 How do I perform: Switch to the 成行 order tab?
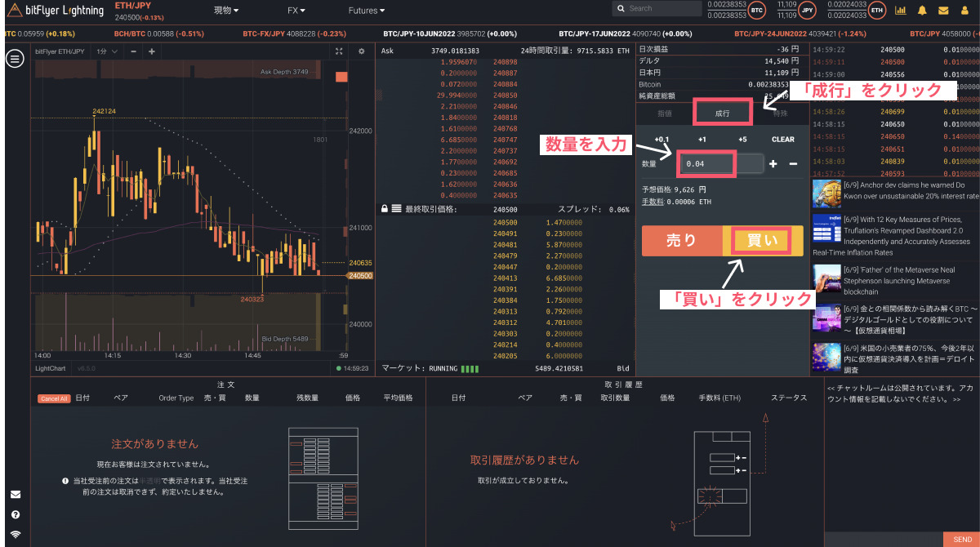click(722, 113)
